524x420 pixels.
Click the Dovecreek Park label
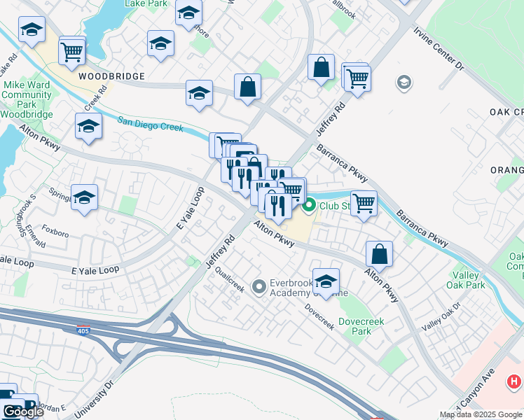361,326
